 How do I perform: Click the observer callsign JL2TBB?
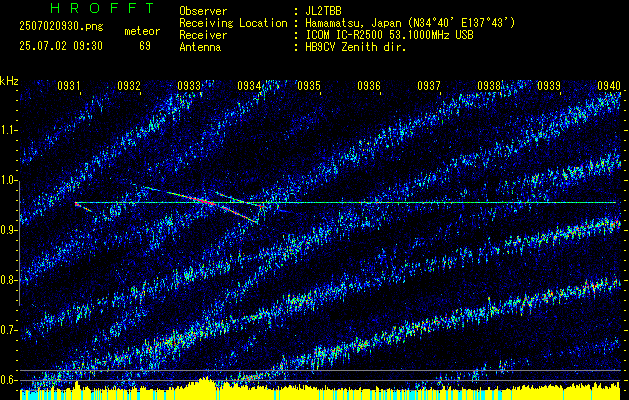click(323, 11)
